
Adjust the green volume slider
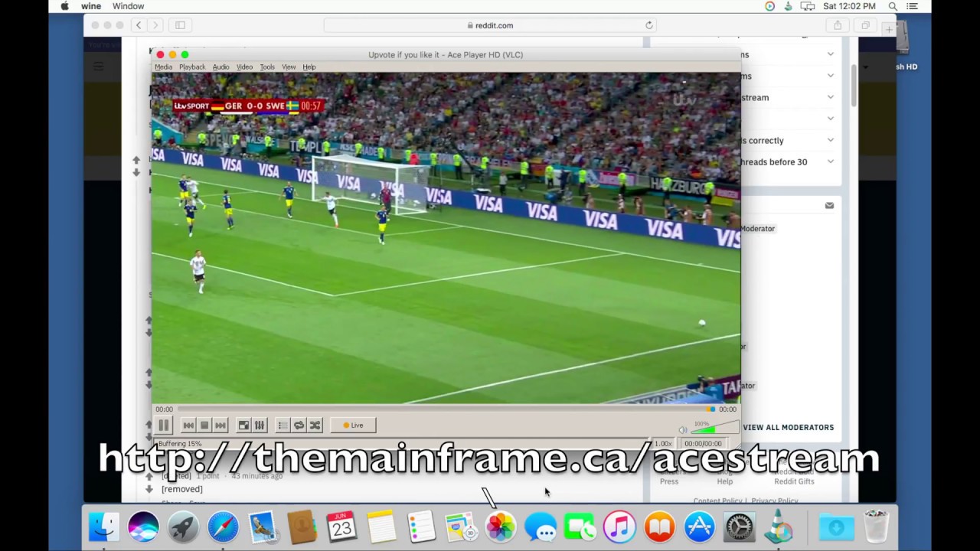tap(714, 429)
